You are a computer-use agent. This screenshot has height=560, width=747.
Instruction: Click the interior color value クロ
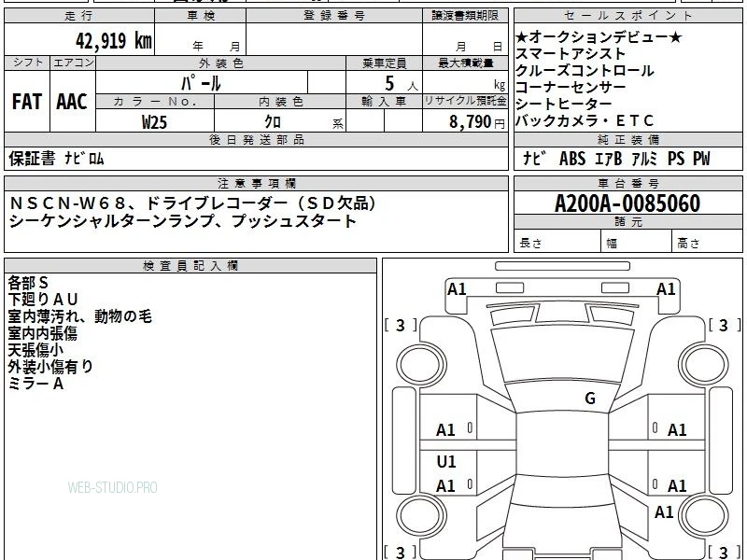[x=273, y=122]
